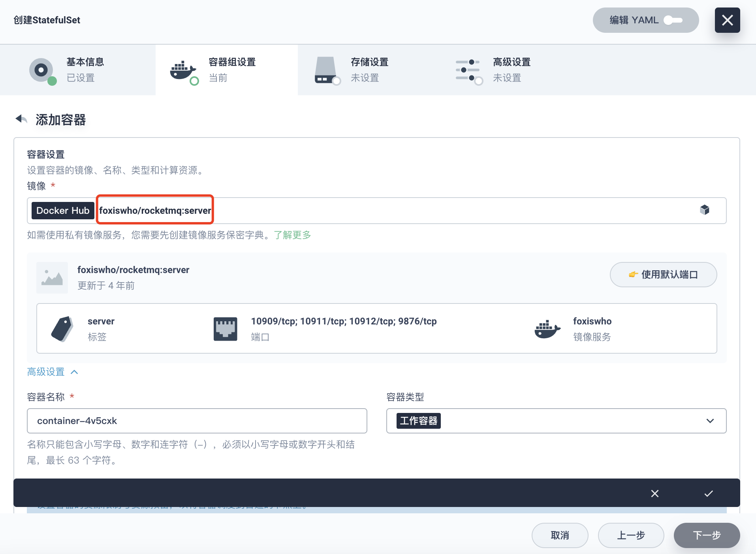Viewport: 756px width, 554px height.
Task: Click the 上一步 button
Action: click(631, 535)
